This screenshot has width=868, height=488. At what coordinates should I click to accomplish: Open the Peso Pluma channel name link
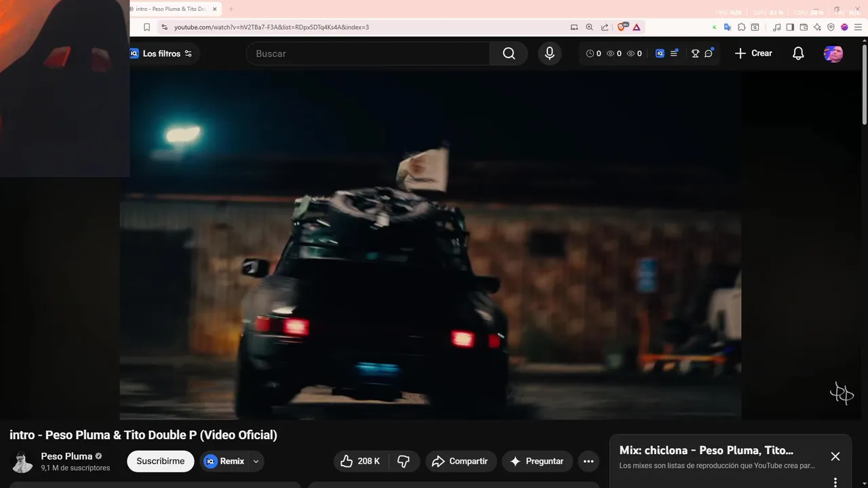(66, 456)
